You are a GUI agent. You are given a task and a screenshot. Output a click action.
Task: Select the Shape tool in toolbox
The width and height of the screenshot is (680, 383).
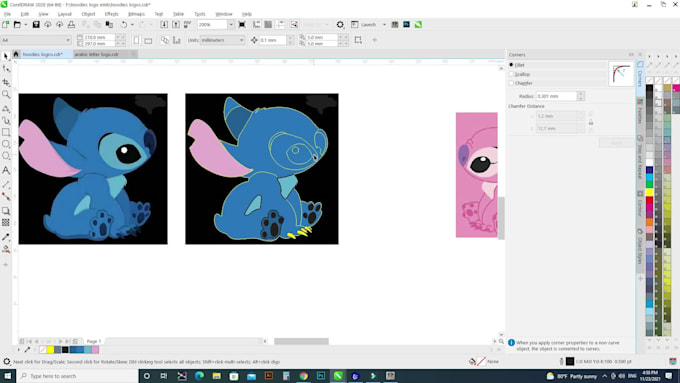(x=6, y=69)
